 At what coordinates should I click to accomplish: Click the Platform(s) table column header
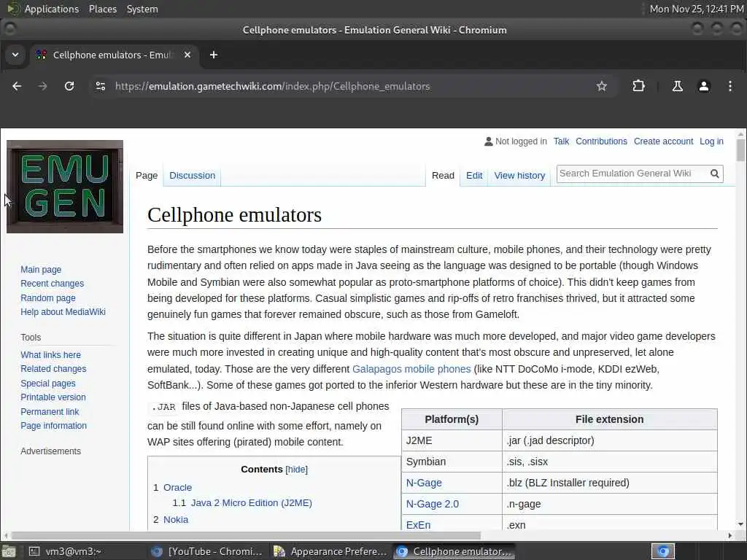pos(452,419)
